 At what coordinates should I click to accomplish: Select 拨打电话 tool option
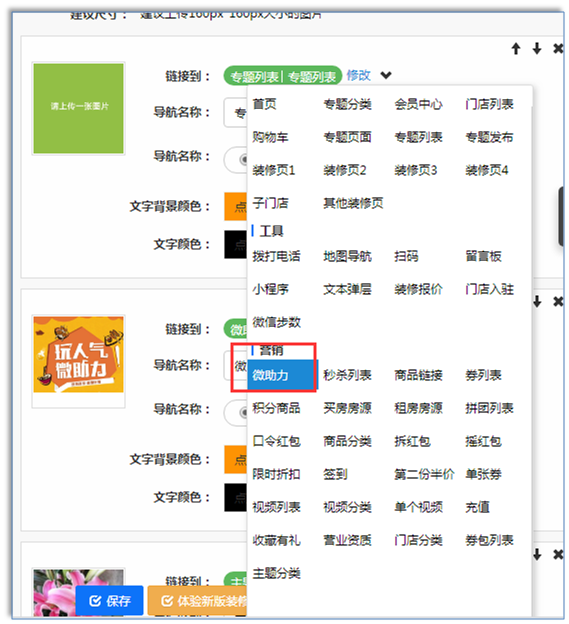277,256
